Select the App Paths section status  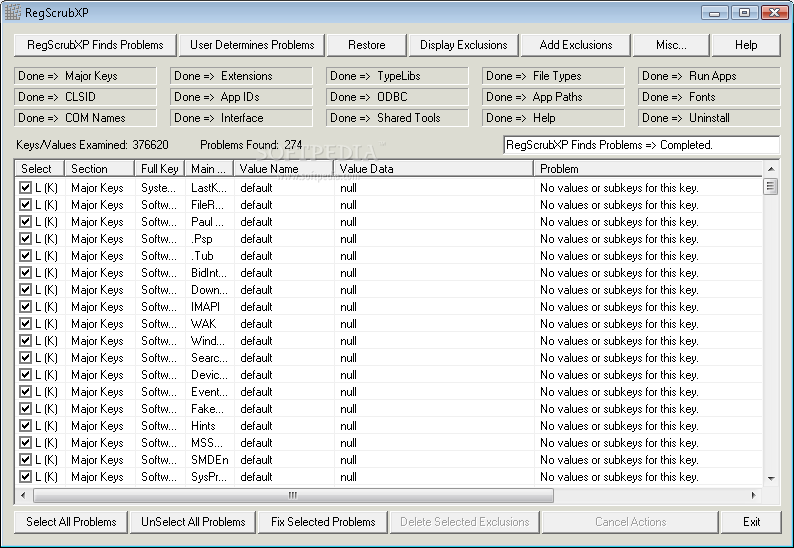553,97
